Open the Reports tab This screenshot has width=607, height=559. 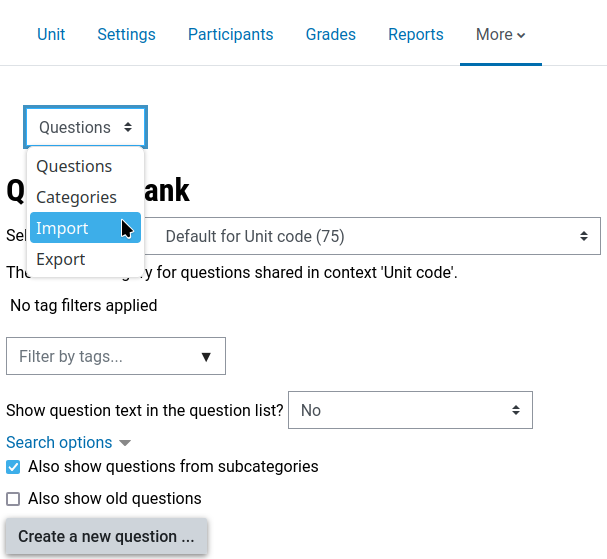click(x=416, y=34)
